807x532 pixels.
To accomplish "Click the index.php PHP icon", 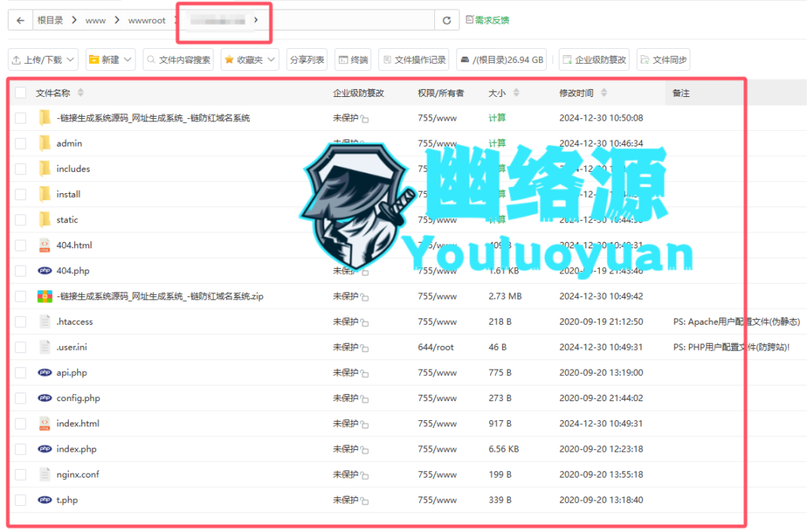I will tap(45, 449).
